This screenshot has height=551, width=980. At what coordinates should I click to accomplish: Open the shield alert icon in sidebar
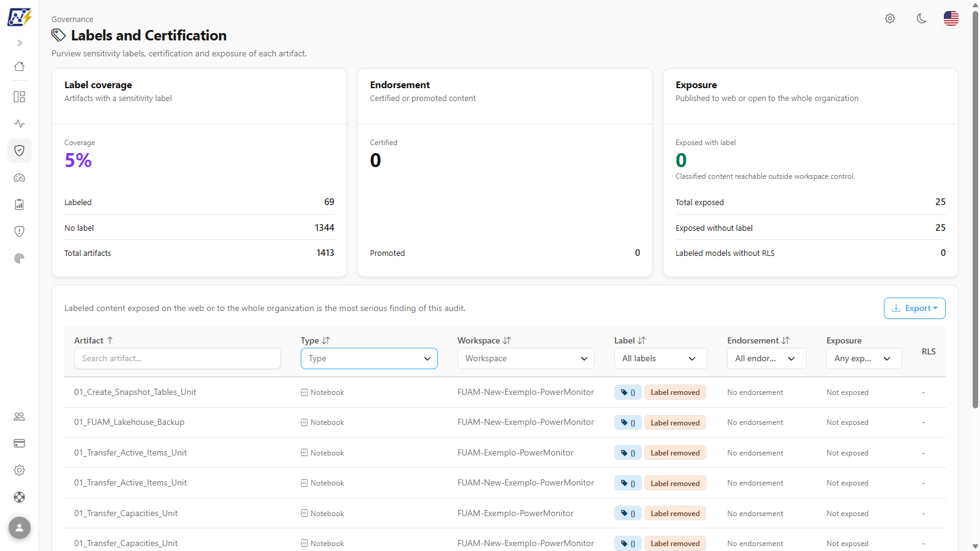(x=20, y=231)
